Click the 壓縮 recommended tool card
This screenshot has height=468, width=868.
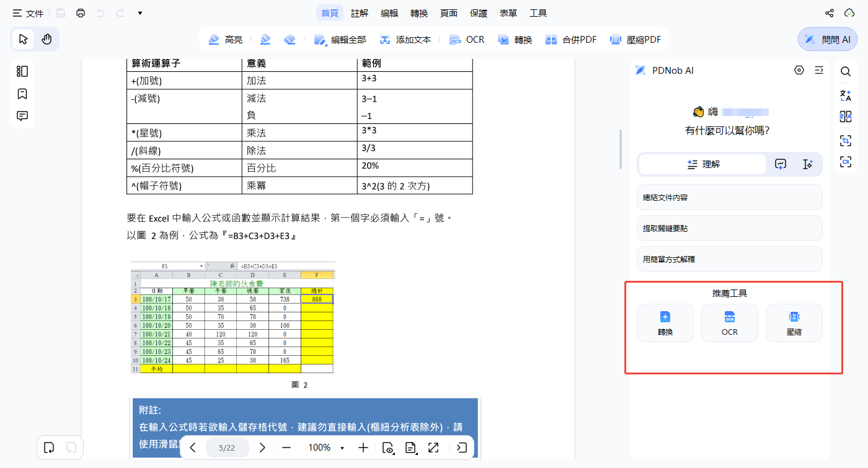(x=794, y=323)
